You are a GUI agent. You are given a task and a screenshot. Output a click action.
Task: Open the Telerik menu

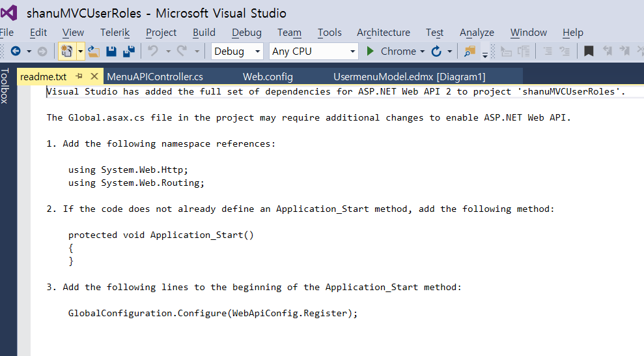coord(115,32)
